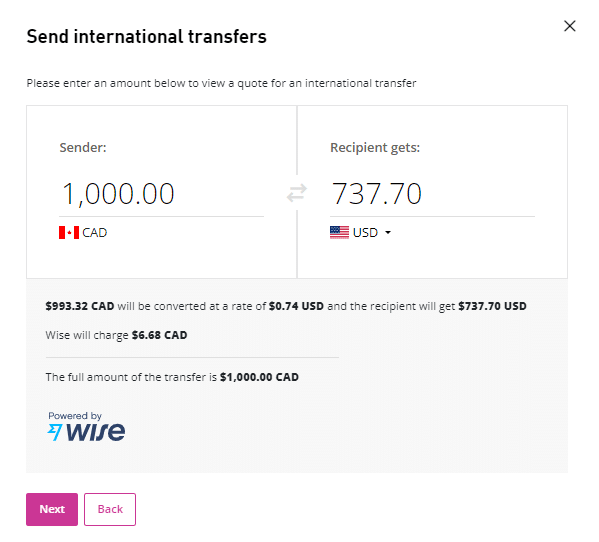The image size is (599, 542).
Task: Go back using the Back button
Action: coord(110,509)
